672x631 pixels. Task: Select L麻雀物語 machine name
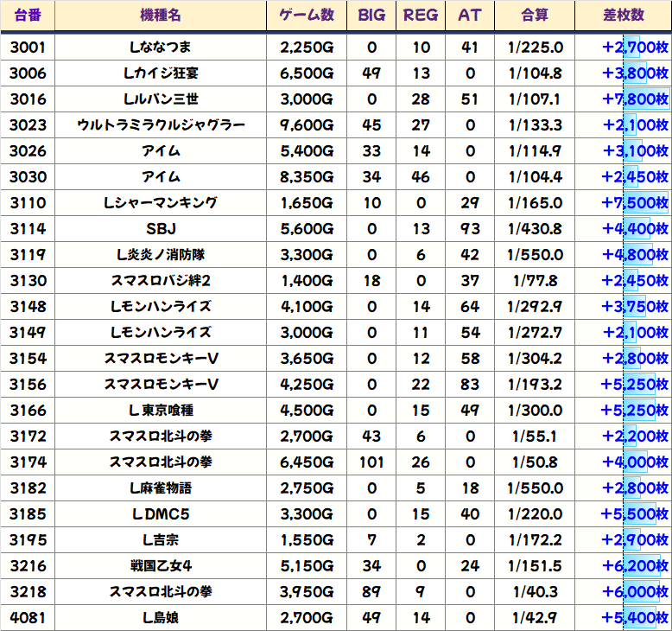click(161, 488)
